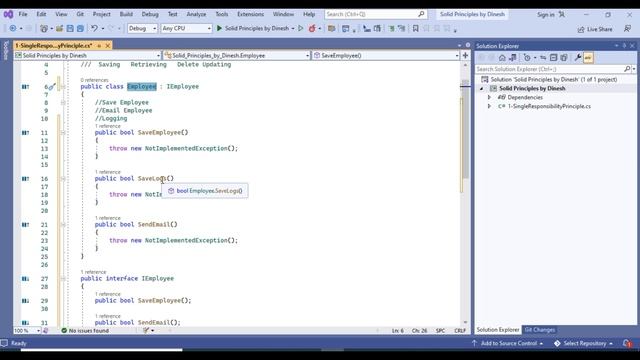Image resolution: width=640 pixels, height=360 pixels.
Task: Open the Build menu
Action: click(126, 14)
